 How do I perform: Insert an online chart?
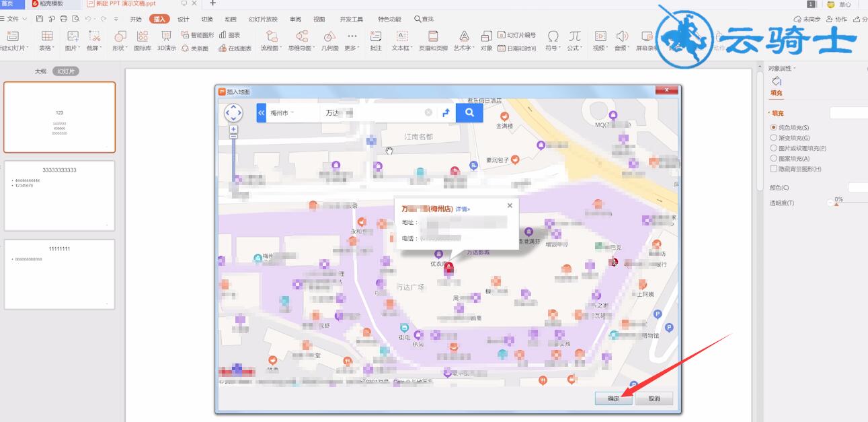[235, 48]
